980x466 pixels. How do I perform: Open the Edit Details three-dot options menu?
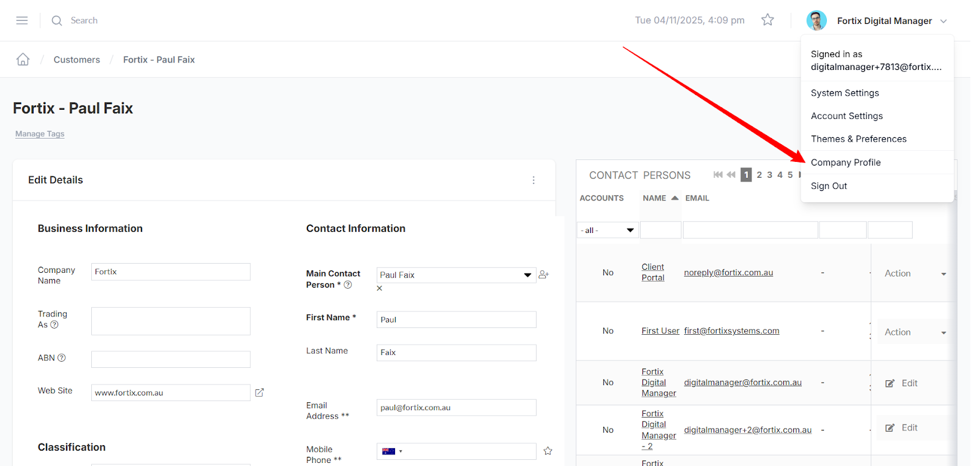pos(533,180)
